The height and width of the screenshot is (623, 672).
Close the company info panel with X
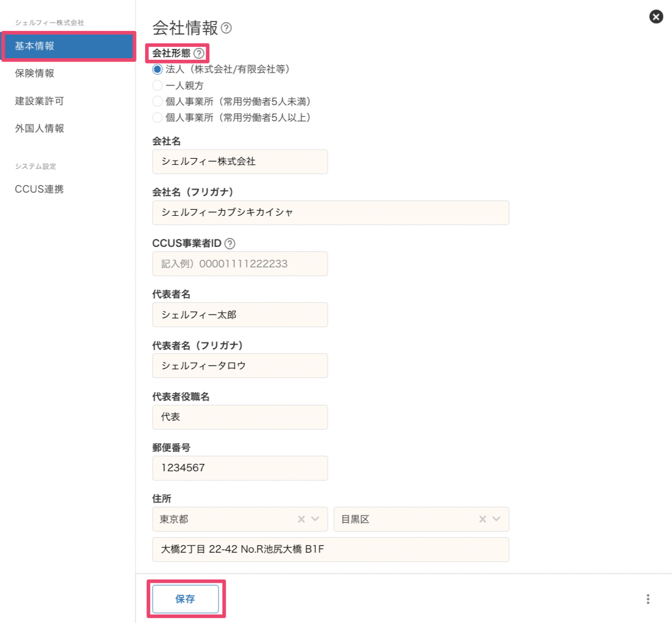(x=656, y=17)
